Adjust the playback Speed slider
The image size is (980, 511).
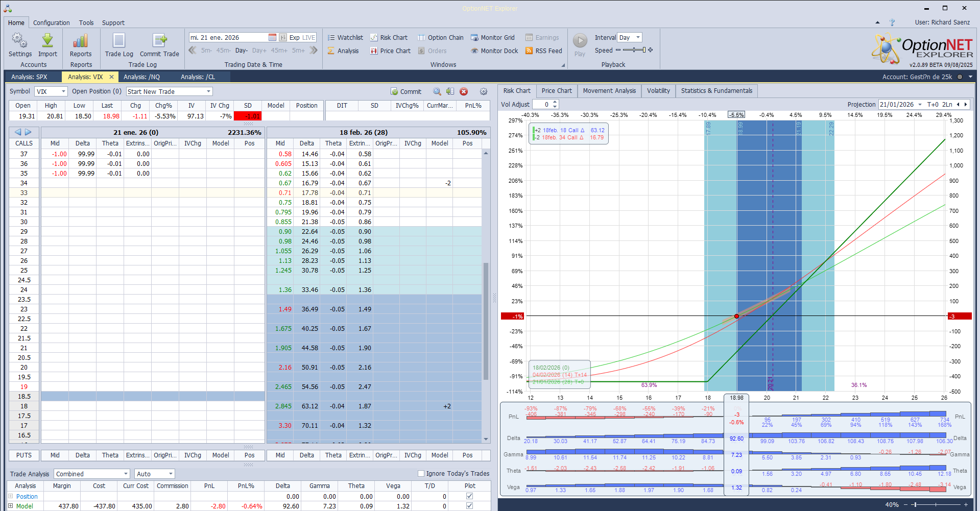tap(634, 50)
